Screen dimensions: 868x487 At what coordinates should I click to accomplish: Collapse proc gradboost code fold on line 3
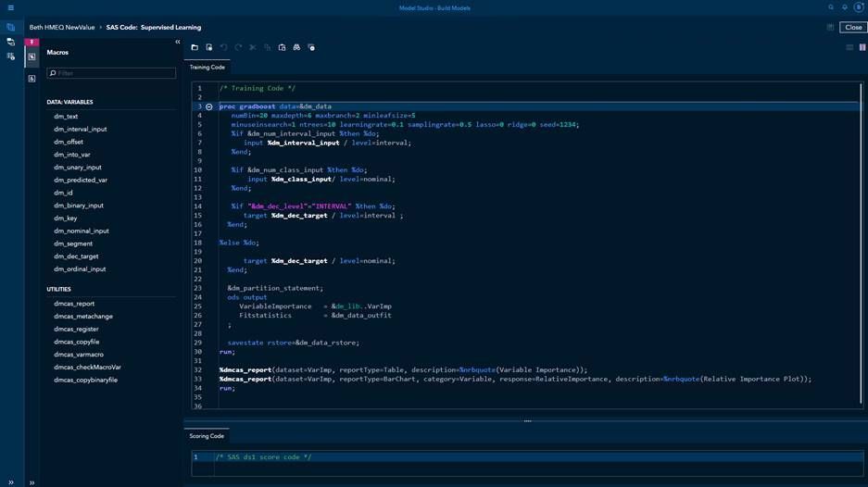[x=209, y=106]
